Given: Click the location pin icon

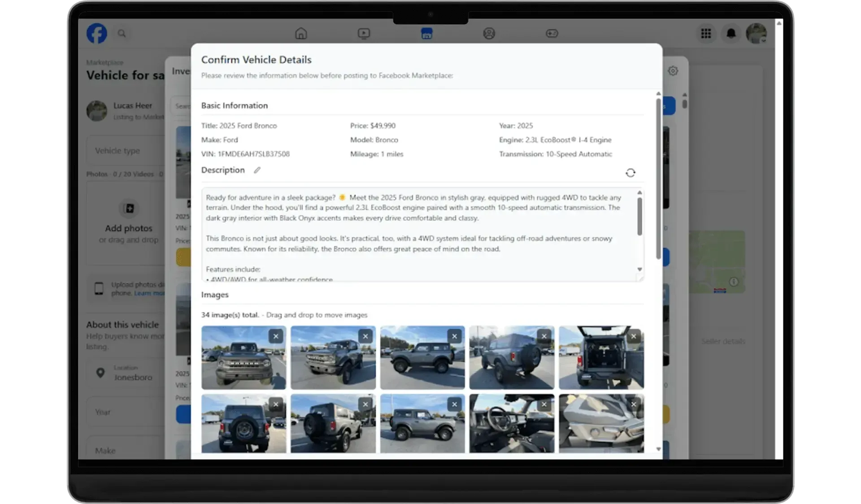Looking at the screenshot, I should [x=100, y=373].
